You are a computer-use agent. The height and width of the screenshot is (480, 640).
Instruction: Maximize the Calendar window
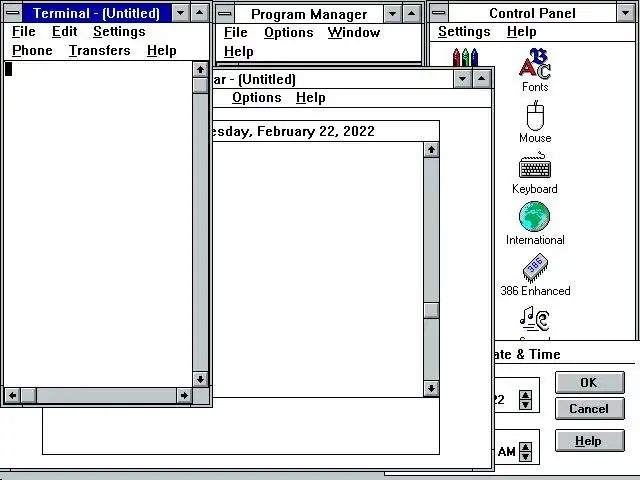[x=482, y=79]
